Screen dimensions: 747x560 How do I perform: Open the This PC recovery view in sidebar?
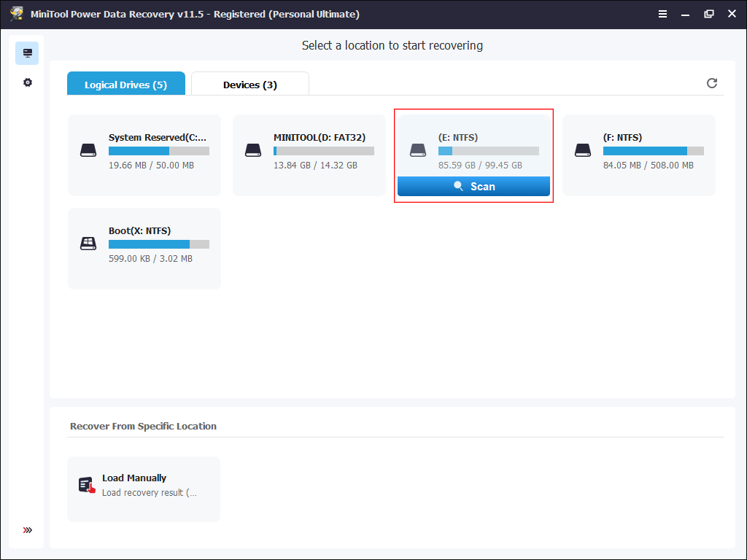click(27, 52)
